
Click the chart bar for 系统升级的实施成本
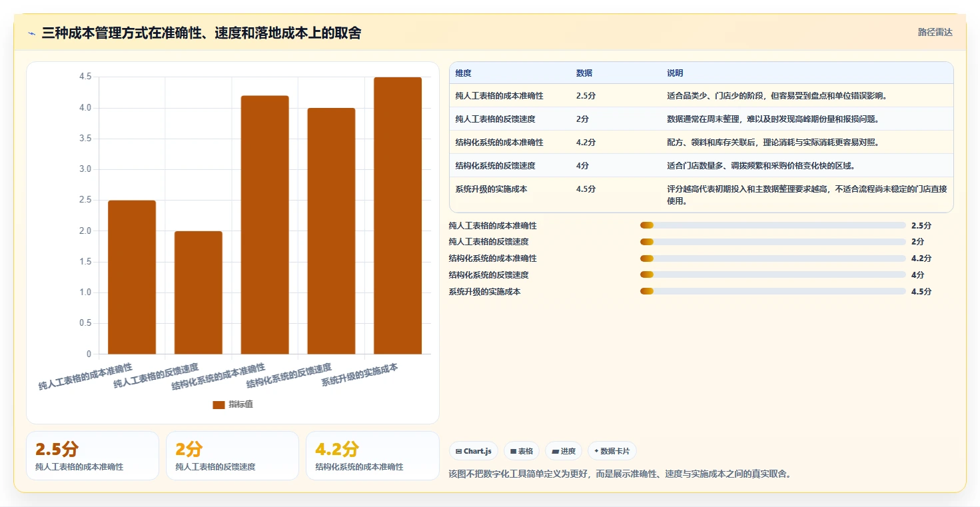click(398, 216)
